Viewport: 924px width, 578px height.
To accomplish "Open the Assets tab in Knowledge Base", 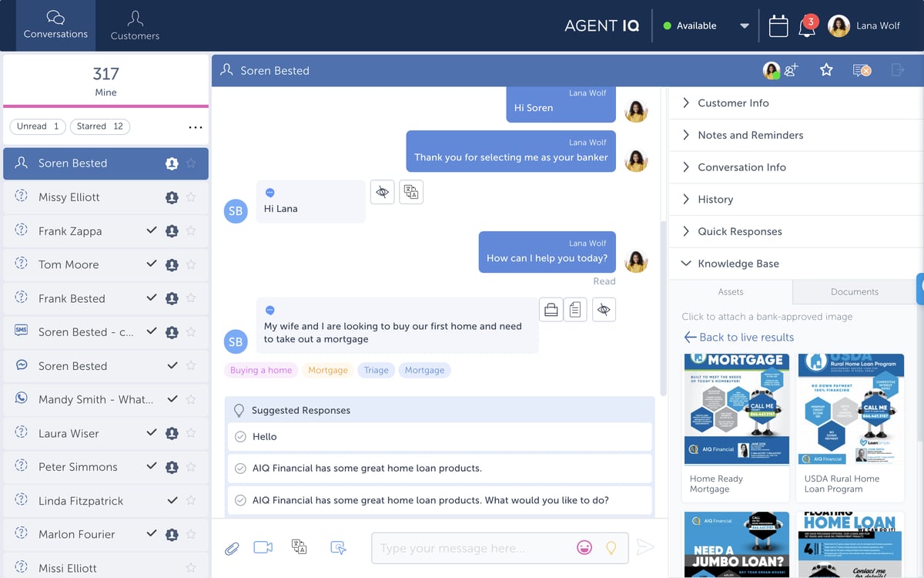I will (730, 292).
